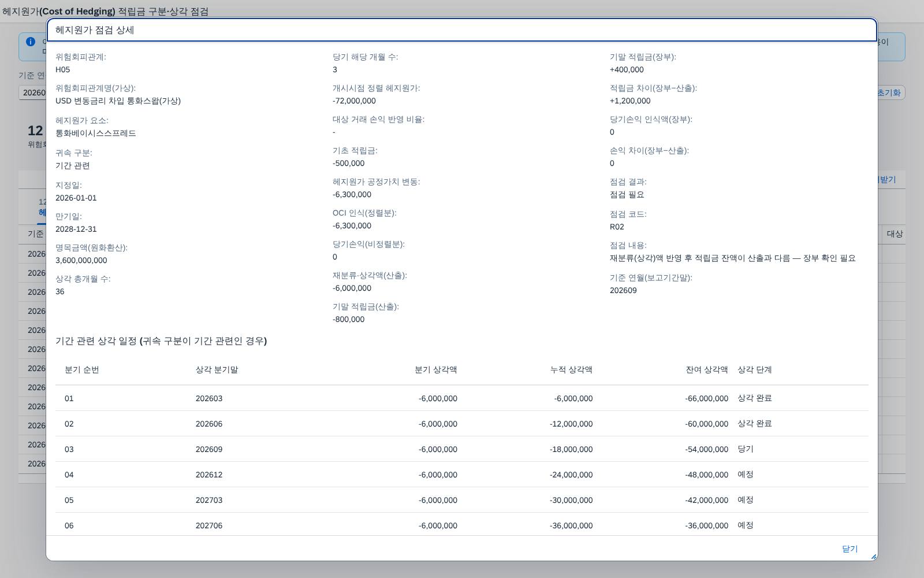Screen dimensions: 924x578
Task: Click the 상각 단계 column header
Action: click(755, 369)
